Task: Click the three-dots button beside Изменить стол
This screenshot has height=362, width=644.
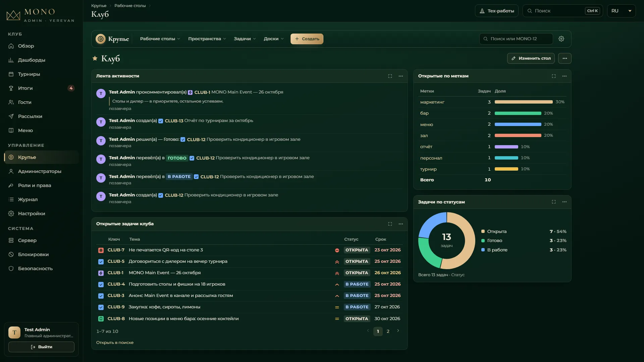Action: 565,58
